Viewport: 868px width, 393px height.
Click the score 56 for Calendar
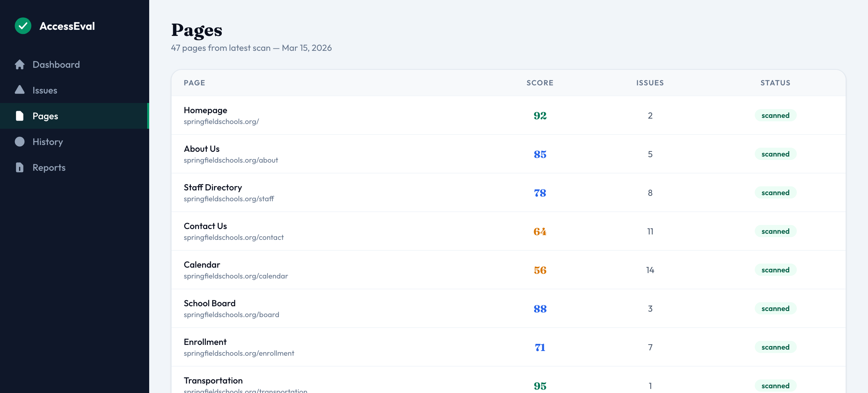540,270
